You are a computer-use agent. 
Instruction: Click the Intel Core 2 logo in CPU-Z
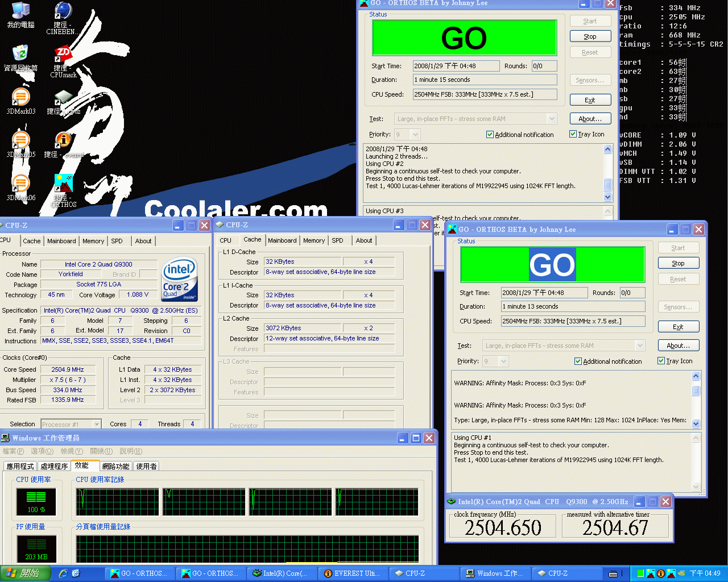[x=180, y=279]
